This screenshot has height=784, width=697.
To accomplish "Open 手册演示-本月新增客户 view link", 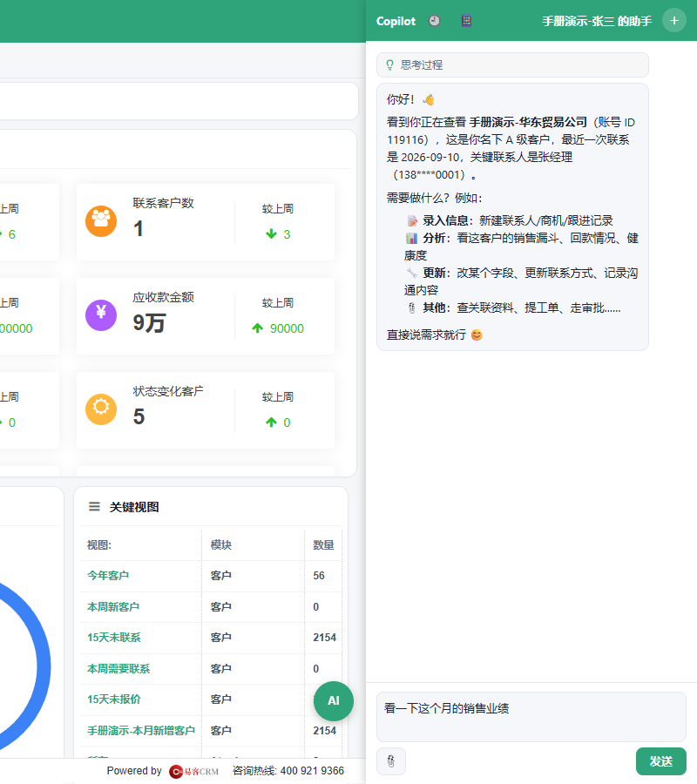I will click(141, 731).
